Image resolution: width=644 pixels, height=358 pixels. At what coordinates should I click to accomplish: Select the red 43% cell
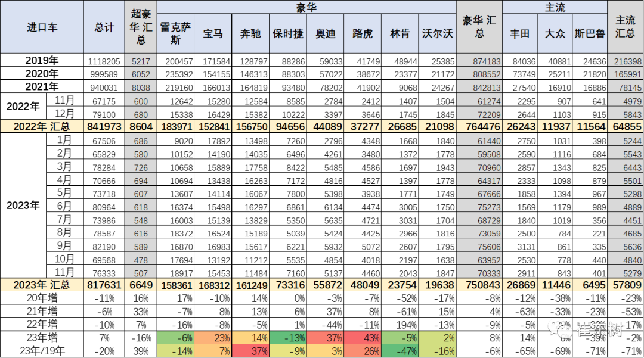point(363,338)
